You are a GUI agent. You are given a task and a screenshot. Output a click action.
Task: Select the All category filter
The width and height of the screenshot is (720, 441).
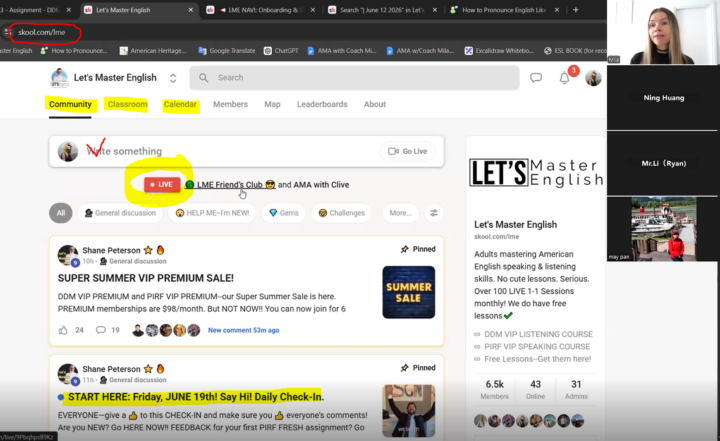tap(61, 213)
